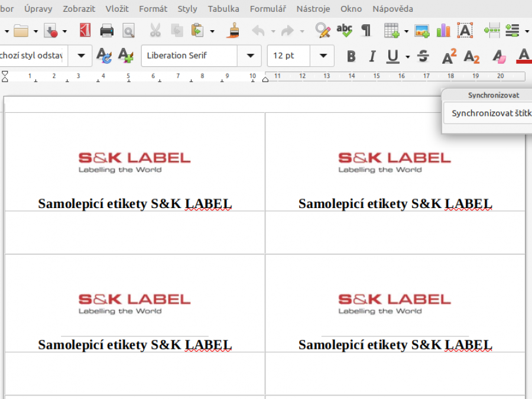Click in the font size field
This screenshot has width=532, height=399.
pyautogui.click(x=288, y=56)
